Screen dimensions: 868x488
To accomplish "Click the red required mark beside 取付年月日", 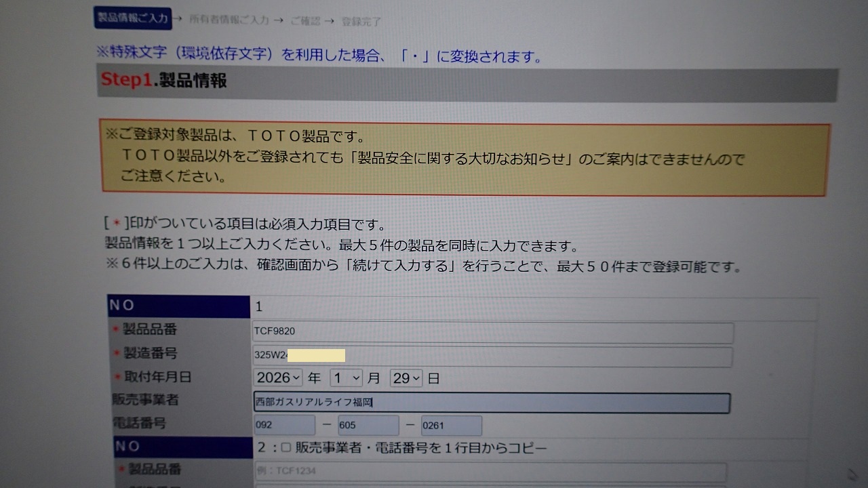I will [x=116, y=378].
